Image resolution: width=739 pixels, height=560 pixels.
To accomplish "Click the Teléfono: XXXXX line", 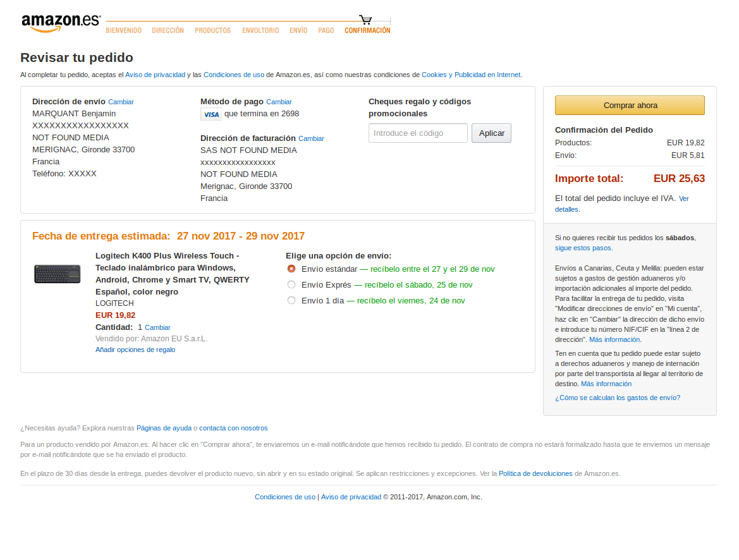I will 64,174.
